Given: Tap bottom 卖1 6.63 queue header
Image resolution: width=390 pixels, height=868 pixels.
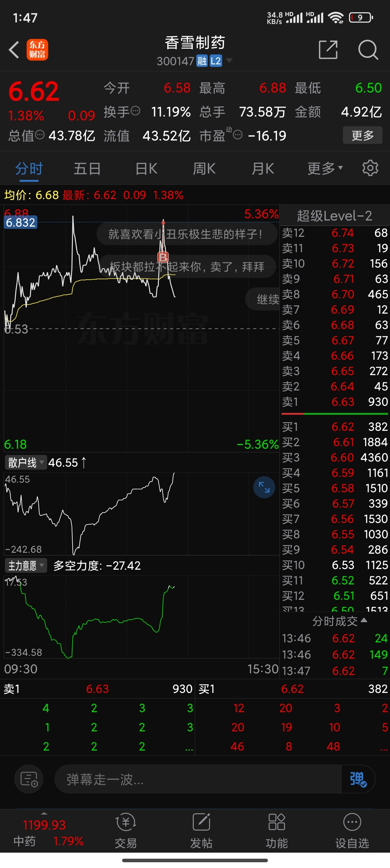Looking at the screenshot, I should tap(97, 689).
